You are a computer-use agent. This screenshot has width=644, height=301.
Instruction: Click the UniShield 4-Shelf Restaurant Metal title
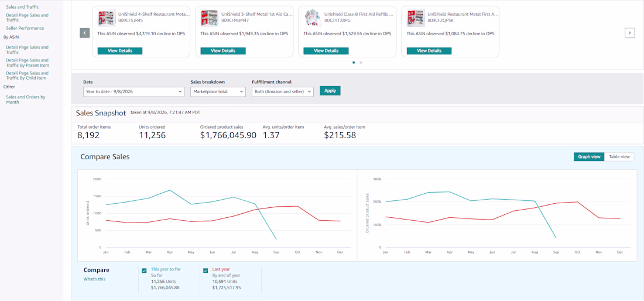click(x=154, y=14)
